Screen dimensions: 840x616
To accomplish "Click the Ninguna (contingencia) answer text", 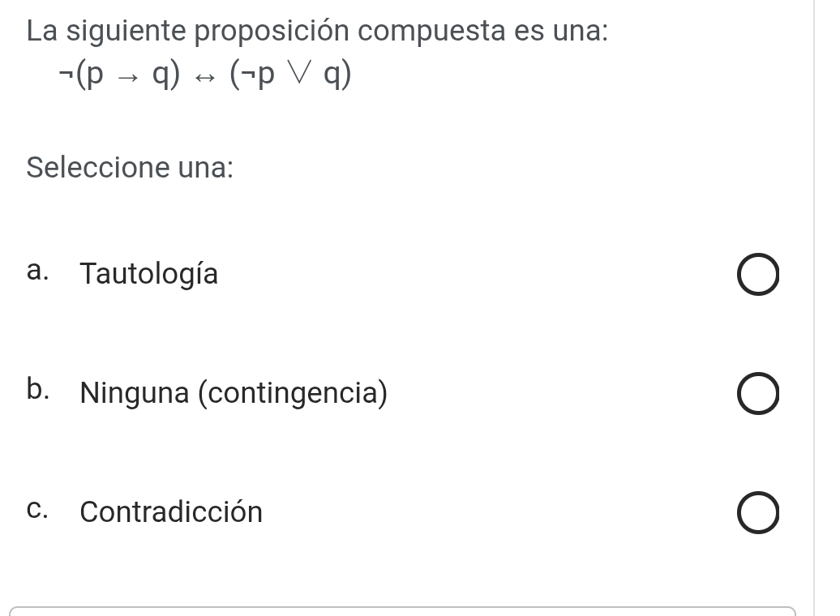I will 234,392.
